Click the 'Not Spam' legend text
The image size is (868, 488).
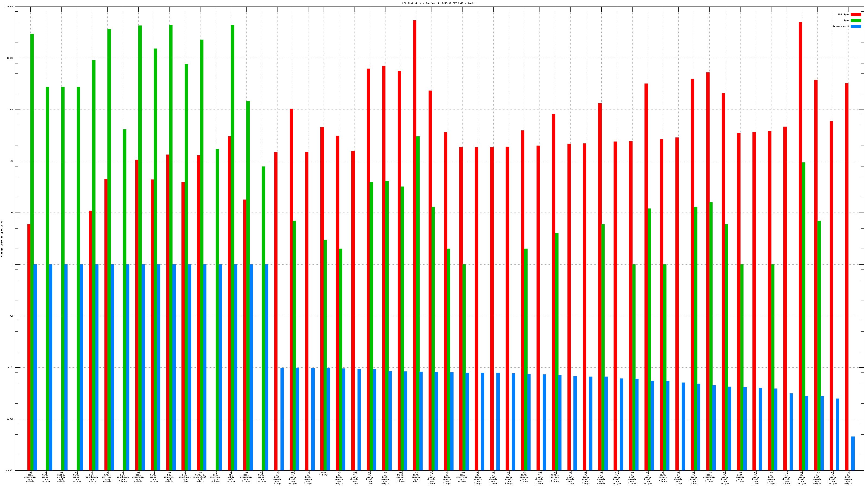tap(844, 14)
